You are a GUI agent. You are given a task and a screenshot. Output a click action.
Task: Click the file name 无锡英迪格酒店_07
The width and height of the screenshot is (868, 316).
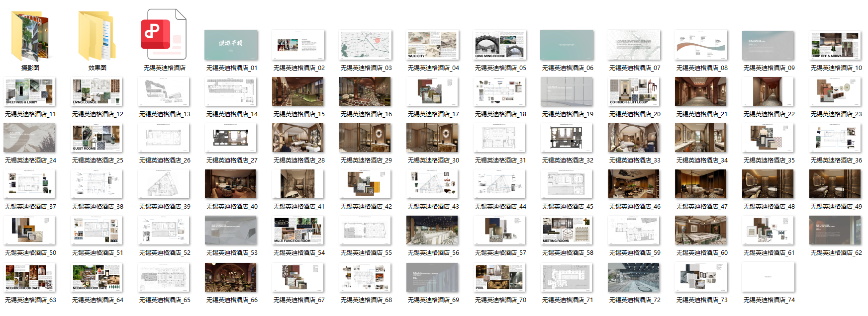(x=635, y=68)
